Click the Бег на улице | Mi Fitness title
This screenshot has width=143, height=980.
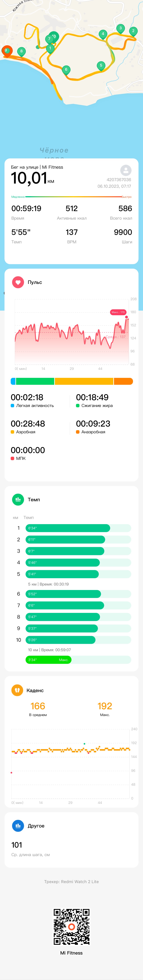(x=37, y=167)
